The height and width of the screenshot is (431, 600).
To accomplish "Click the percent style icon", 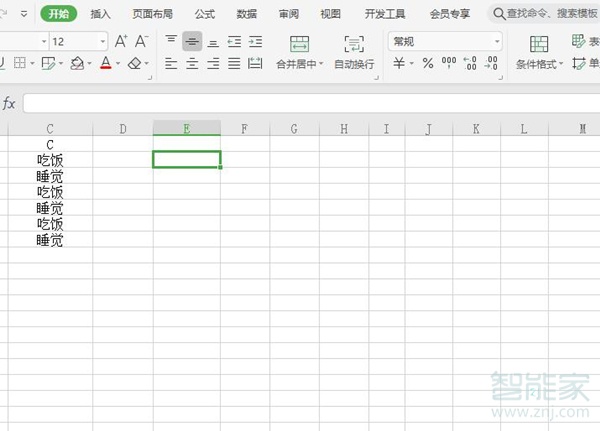I will [427, 63].
